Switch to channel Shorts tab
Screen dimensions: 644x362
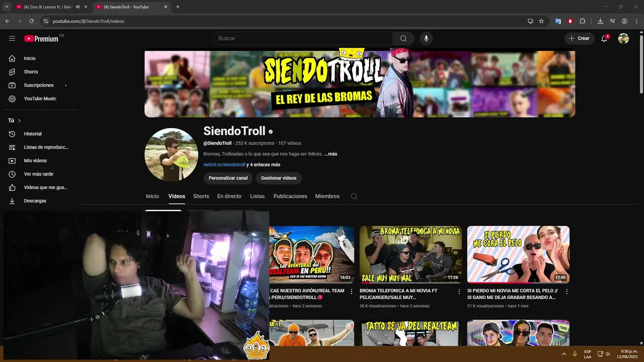pos(201,196)
